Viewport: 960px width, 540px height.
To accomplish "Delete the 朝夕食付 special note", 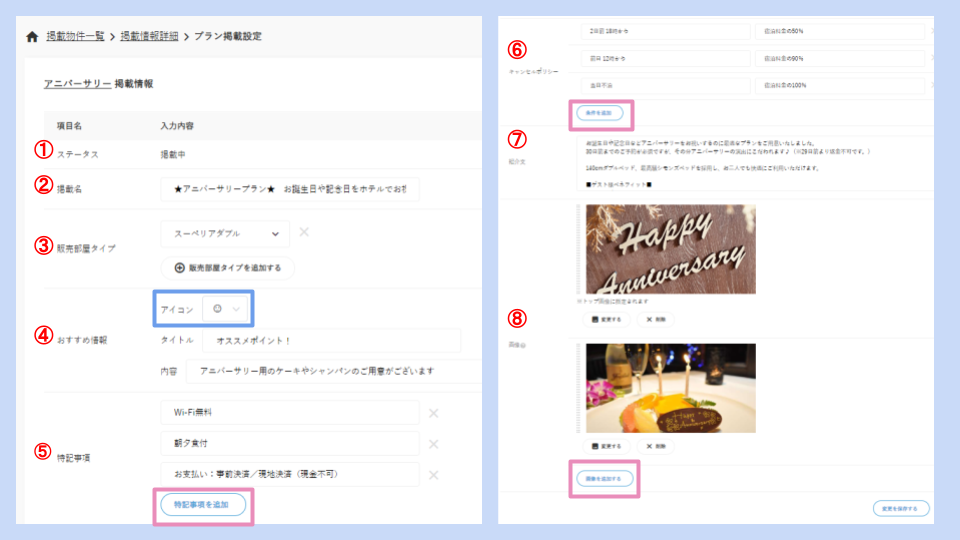I will pos(433,444).
